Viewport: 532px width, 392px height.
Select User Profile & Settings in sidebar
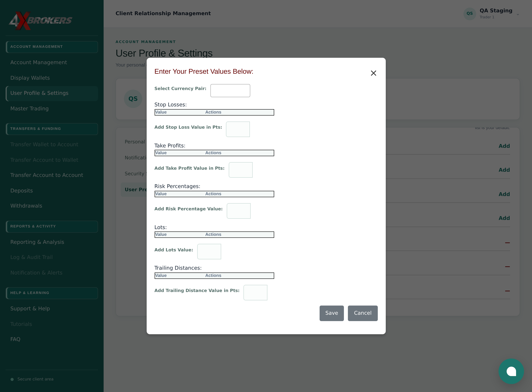(x=52, y=93)
